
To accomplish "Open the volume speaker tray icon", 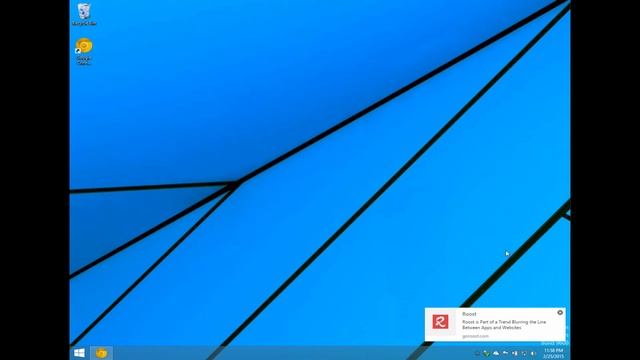I will [533, 353].
